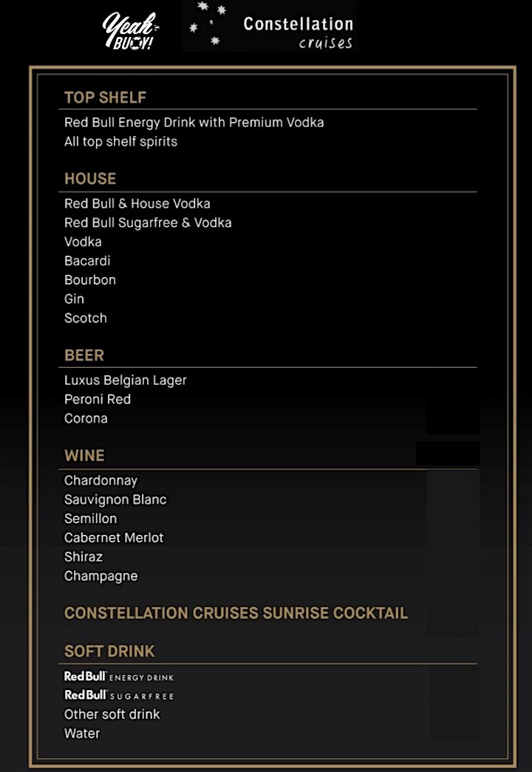Click Constellation Cruises Sunrise Cocktail heading

pyautogui.click(x=236, y=613)
